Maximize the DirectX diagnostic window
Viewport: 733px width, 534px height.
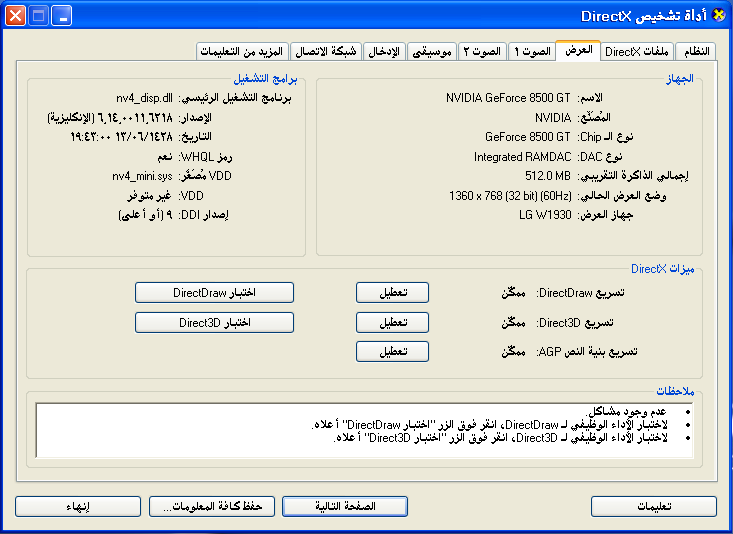pos(39,15)
